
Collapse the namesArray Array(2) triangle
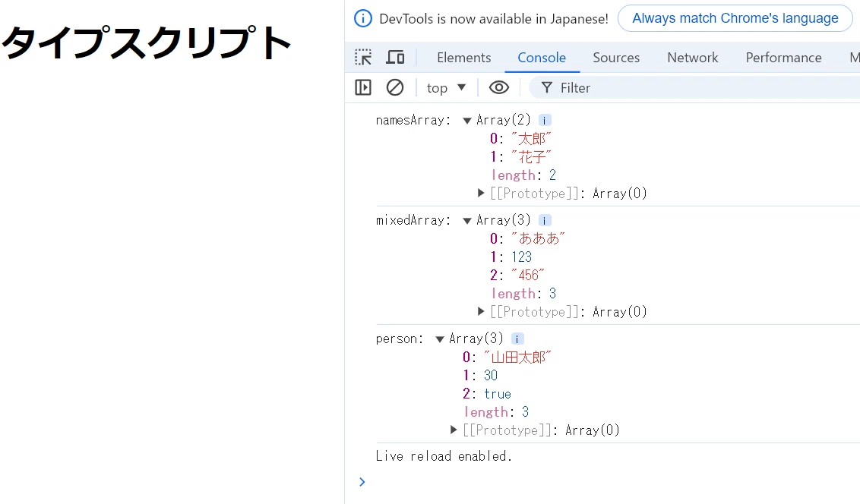pos(467,121)
